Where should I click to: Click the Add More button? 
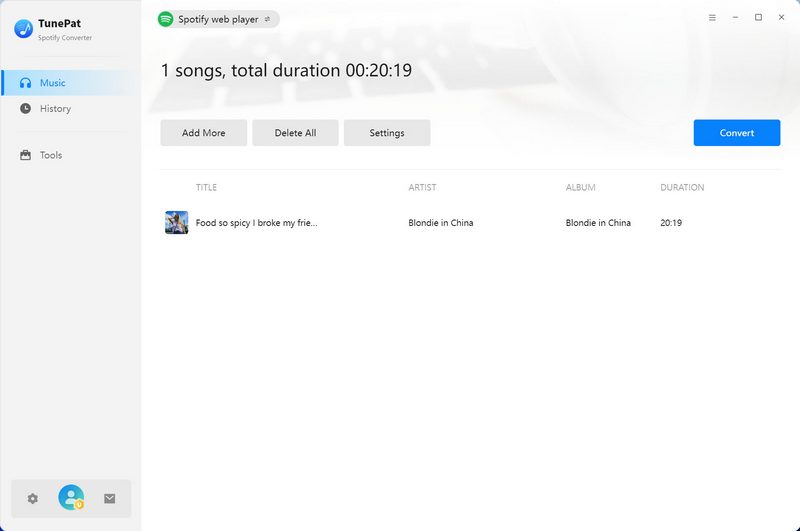[x=203, y=133]
